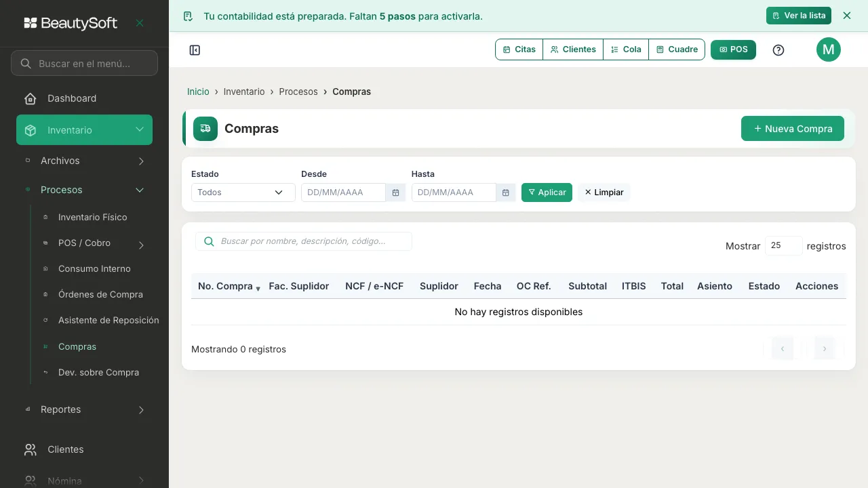The image size is (868, 488).
Task: Expand the Reportes submenu
Action: pos(141,410)
